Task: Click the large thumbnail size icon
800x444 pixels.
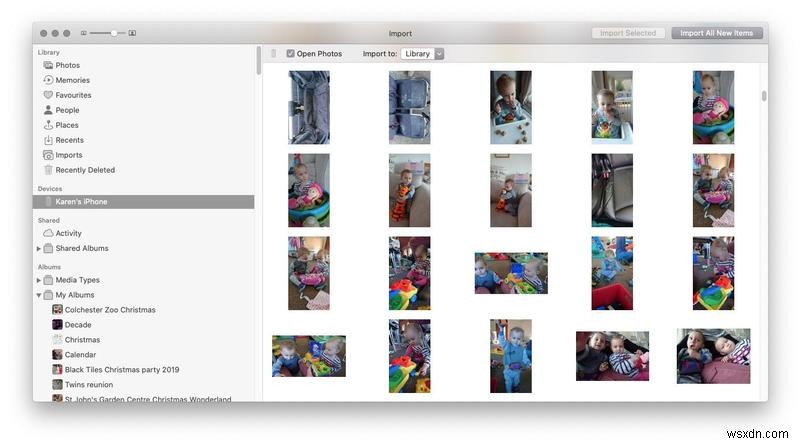Action: (x=132, y=33)
